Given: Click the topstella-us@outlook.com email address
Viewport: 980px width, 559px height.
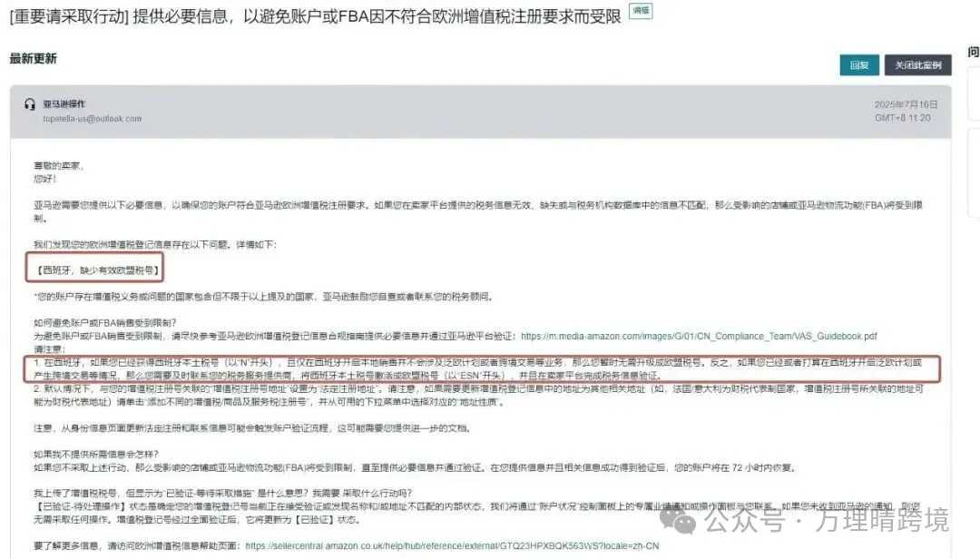Looking at the screenshot, I should click(x=92, y=118).
